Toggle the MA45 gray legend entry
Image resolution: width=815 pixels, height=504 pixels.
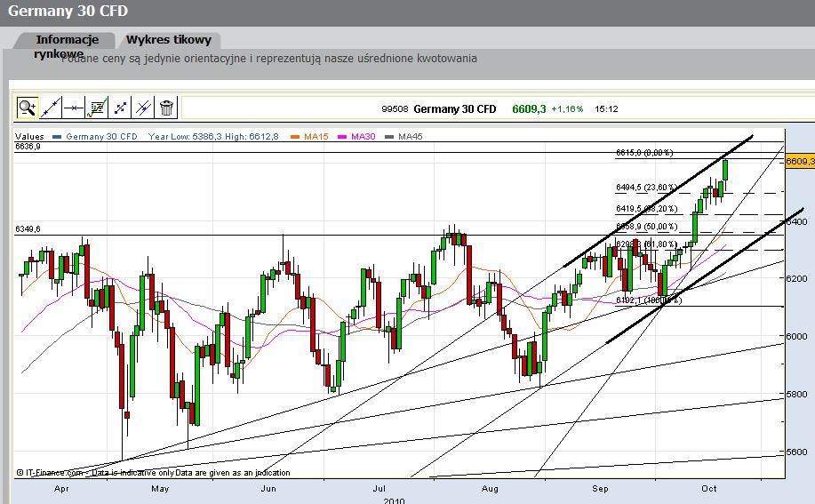404,137
